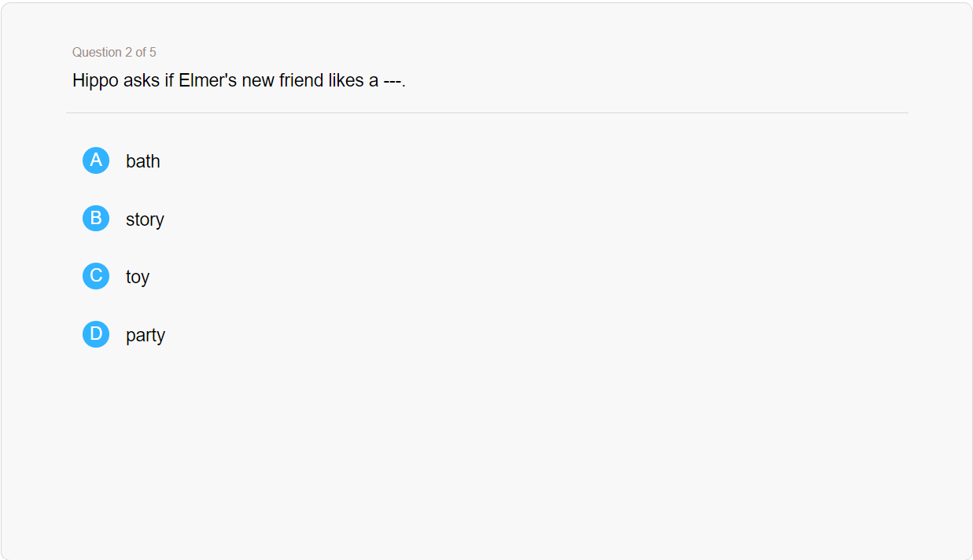This screenshot has height=560, width=973.
Task: Click the word "Elmer's" in the question
Action: pos(208,80)
